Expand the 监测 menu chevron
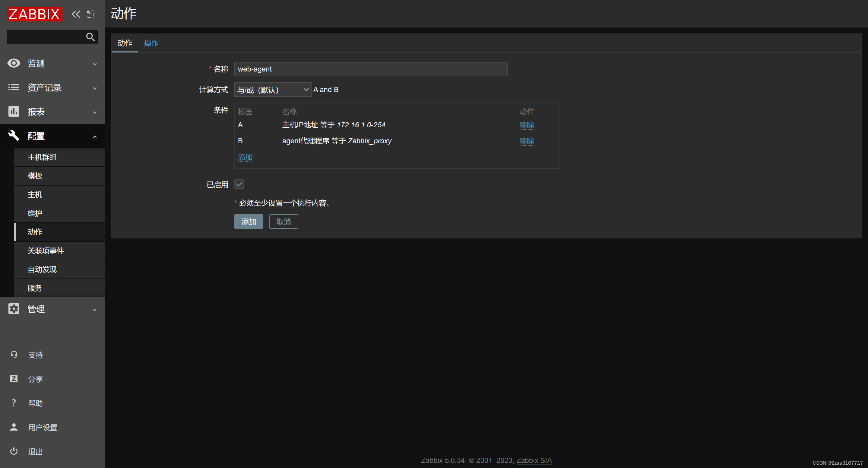The height and width of the screenshot is (468, 868). (x=95, y=64)
